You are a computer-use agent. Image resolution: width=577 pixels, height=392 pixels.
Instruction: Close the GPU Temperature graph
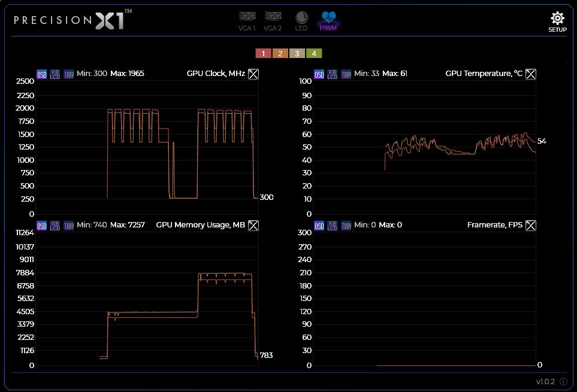click(531, 74)
